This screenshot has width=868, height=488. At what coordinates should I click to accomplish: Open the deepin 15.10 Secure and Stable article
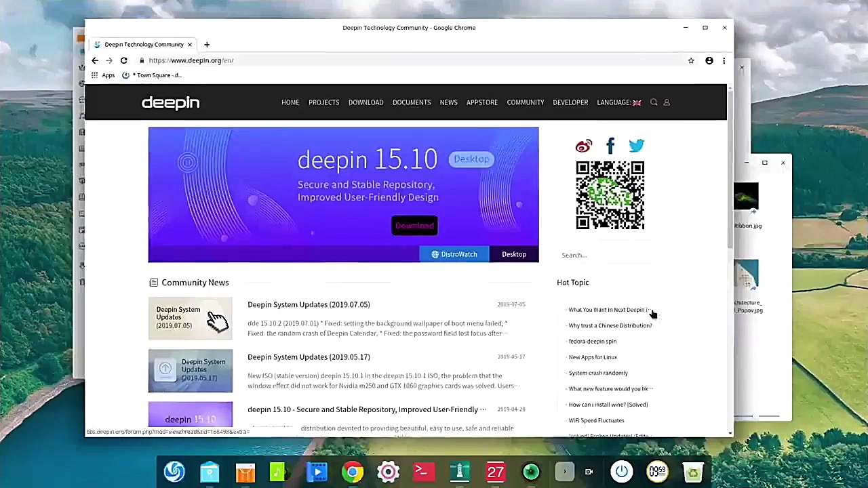367,409
